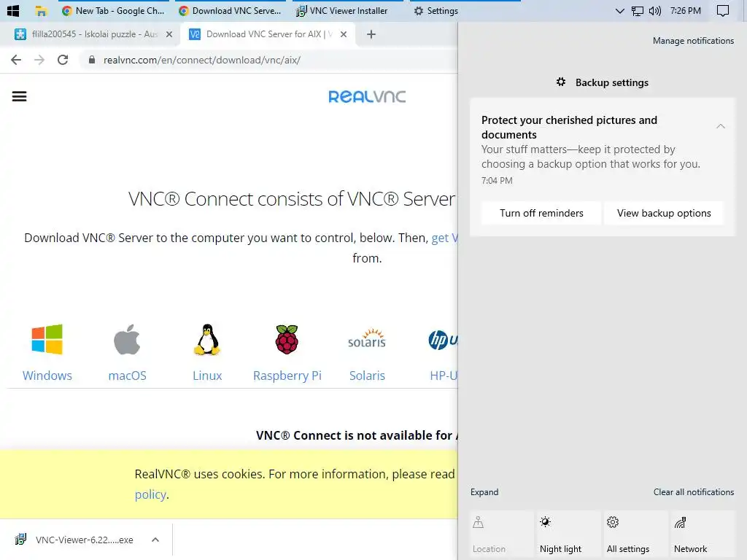Open the Solaris download link

[367, 376]
